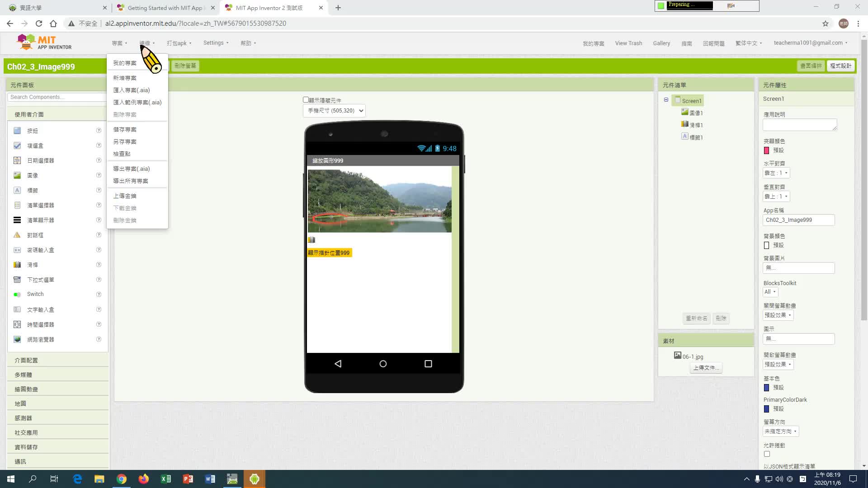Click the remove screen button
Screen dimensions: 868x488
(185, 66)
